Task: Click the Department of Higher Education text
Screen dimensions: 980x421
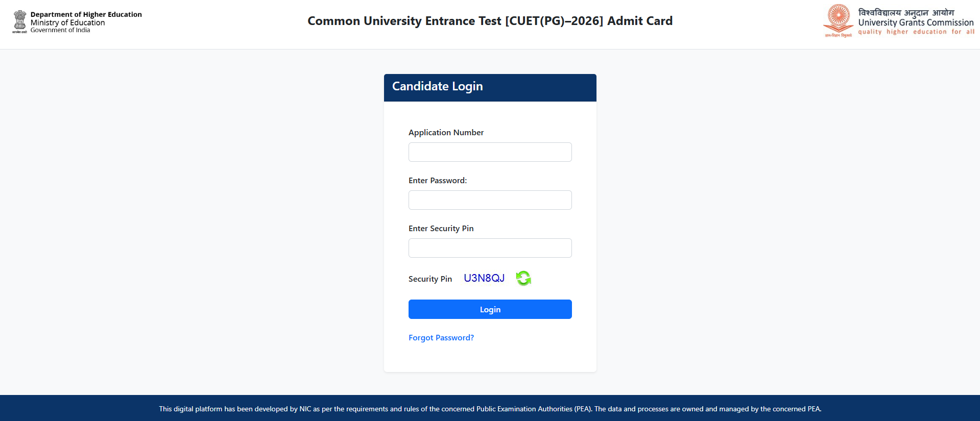Action: point(86,14)
